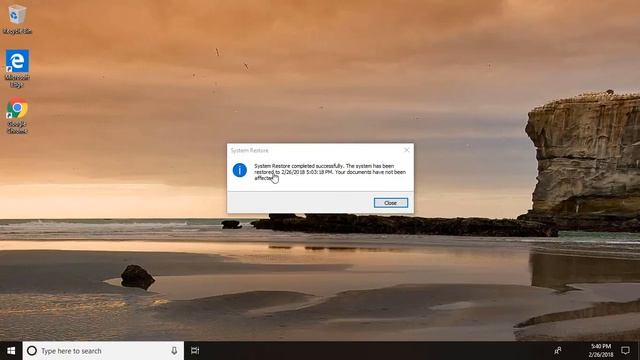The height and width of the screenshot is (360, 640).
Task: Click the taskbar clock showing 5:40 PM
Action: point(601,351)
